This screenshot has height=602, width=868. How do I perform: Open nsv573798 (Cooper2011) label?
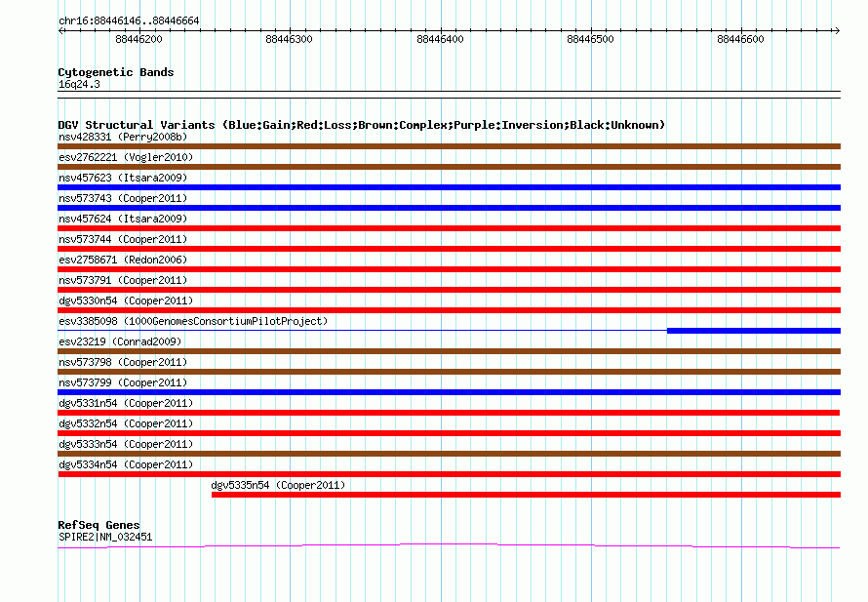[x=123, y=362]
